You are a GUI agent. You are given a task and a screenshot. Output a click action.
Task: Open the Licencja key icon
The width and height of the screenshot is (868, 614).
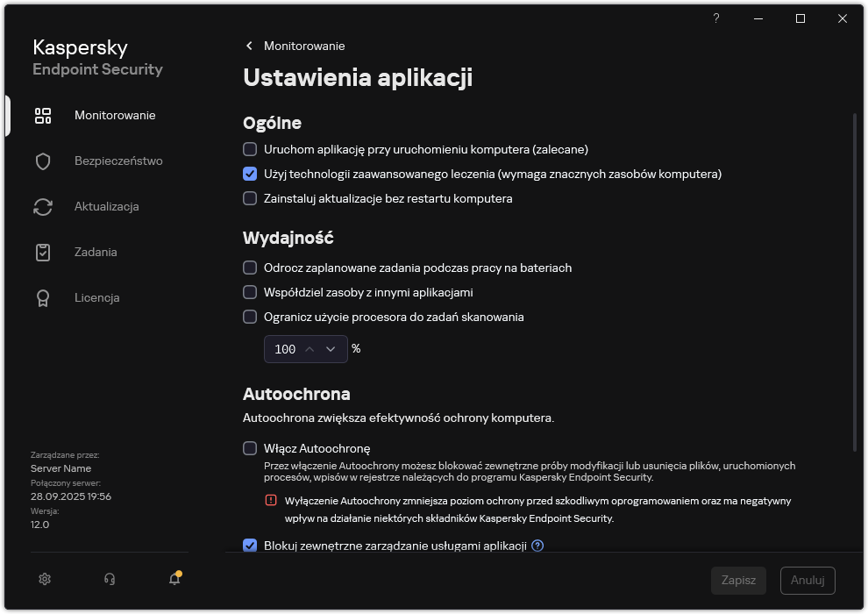click(42, 297)
